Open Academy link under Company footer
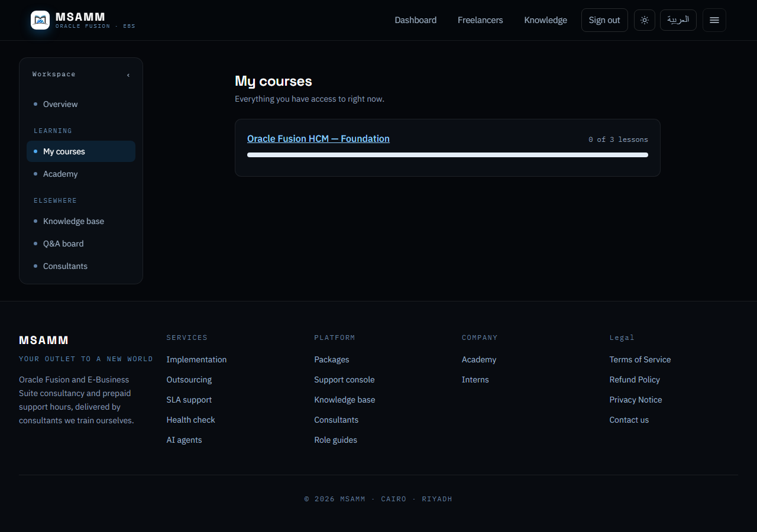Screen dimensions: 757x532 (x=479, y=359)
